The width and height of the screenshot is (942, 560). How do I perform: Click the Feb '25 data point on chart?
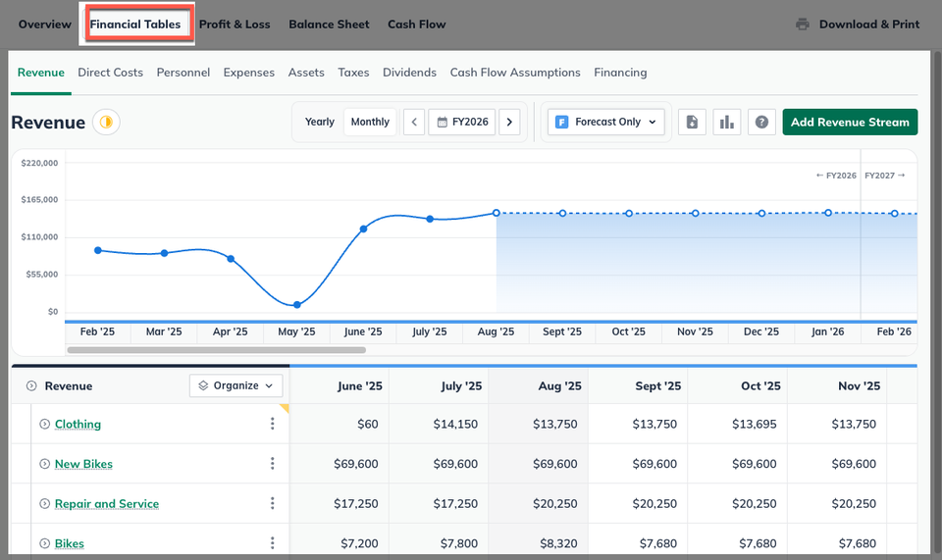98,250
